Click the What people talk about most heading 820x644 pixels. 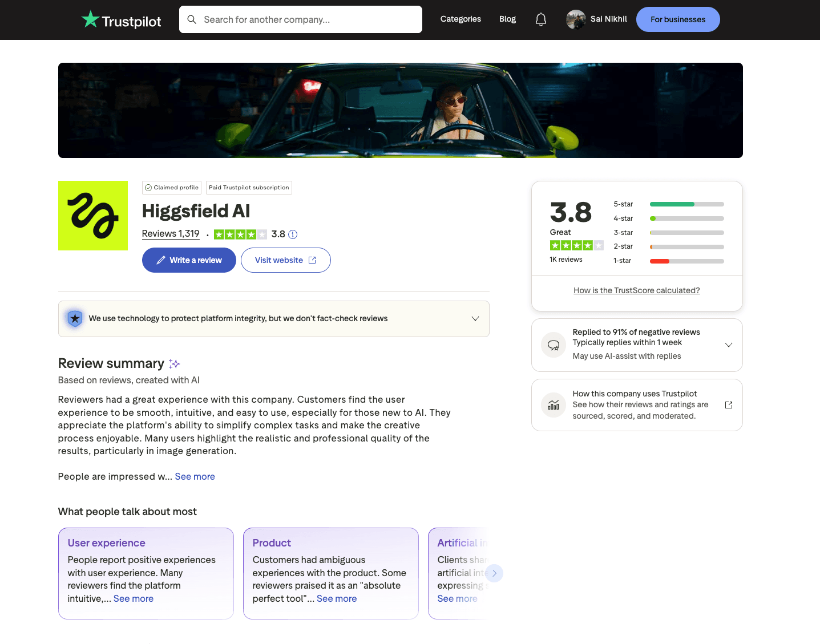pos(127,512)
